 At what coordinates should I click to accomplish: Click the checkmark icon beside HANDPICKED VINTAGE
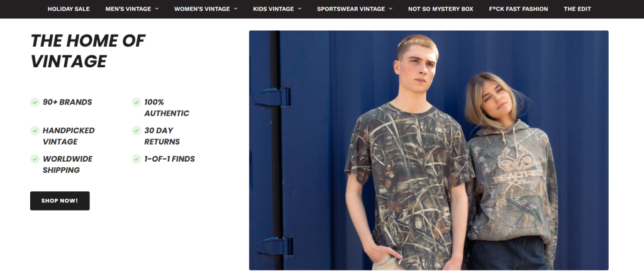coord(35,131)
